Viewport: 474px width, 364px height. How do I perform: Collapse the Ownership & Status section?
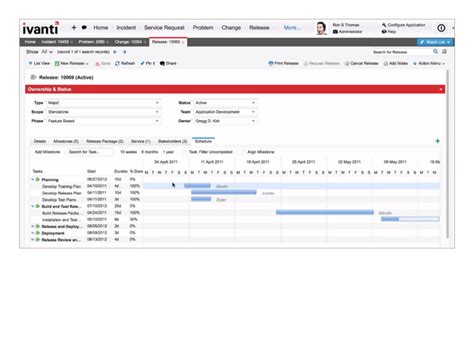[x=441, y=89]
